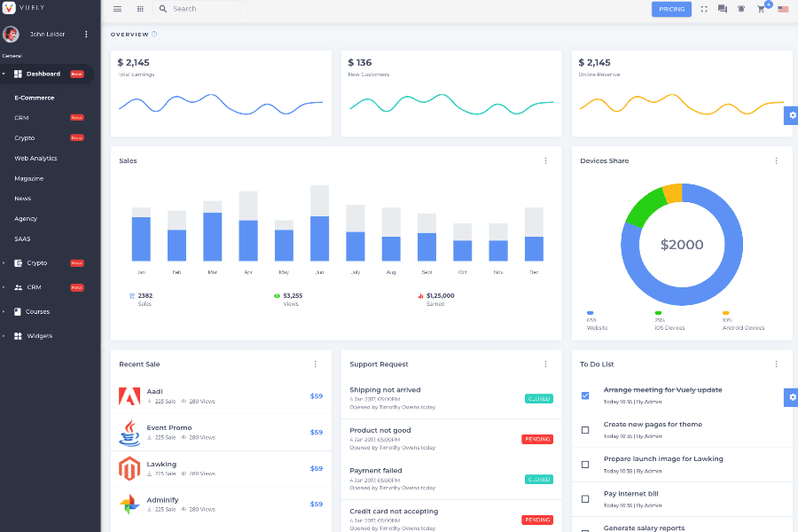The height and width of the screenshot is (532, 798).
Task: Check 'Create new pages for theme'
Action: tap(585, 429)
